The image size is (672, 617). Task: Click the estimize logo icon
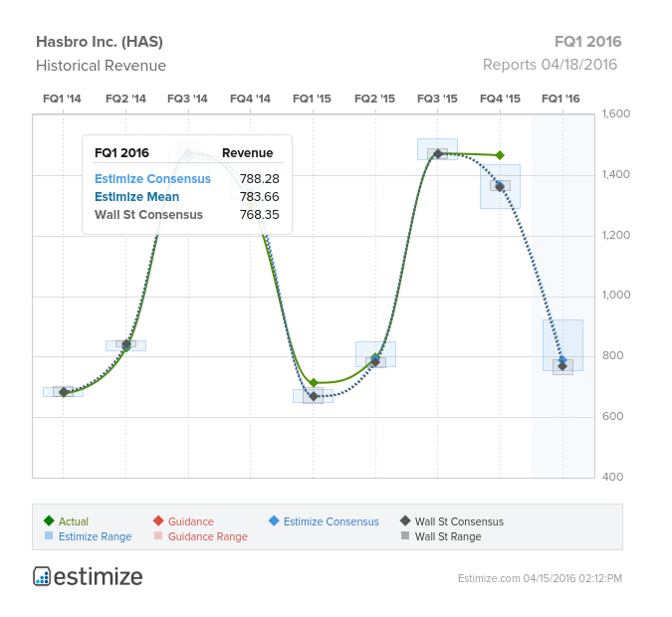[x=42, y=576]
